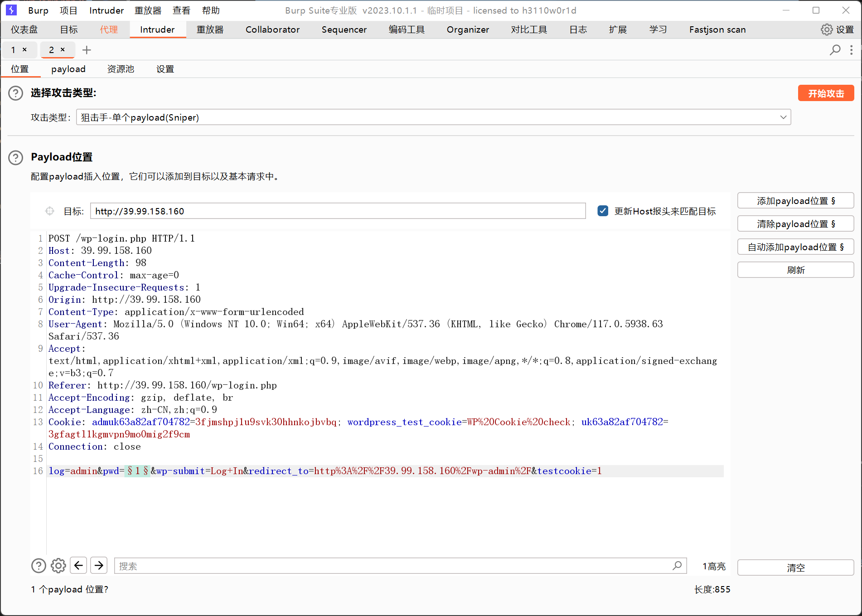Click the Cache-Control header line

point(114,275)
